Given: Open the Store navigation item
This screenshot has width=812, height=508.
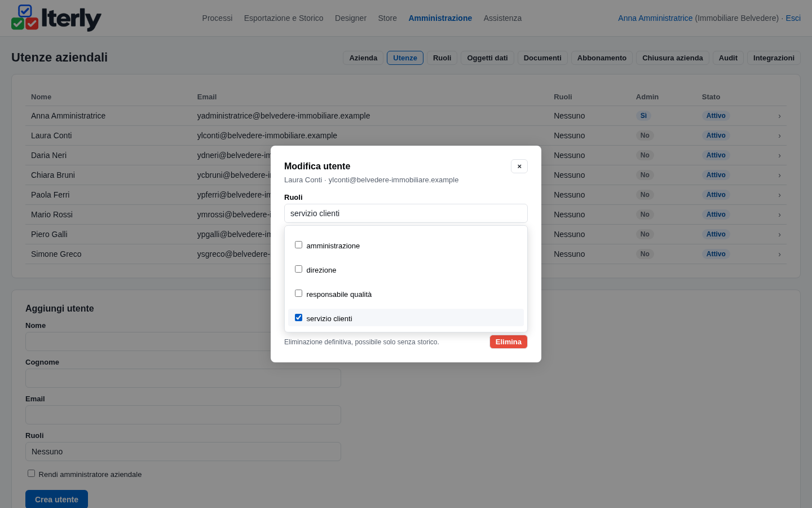Looking at the screenshot, I should pyautogui.click(x=387, y=18).
